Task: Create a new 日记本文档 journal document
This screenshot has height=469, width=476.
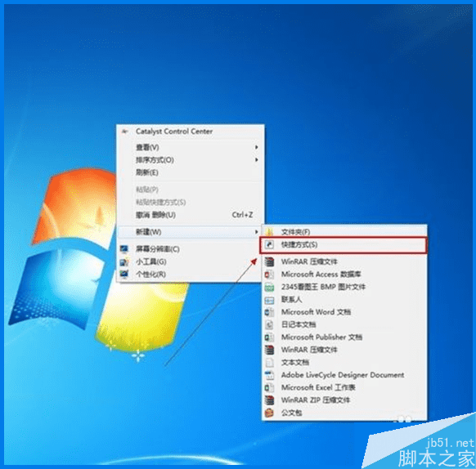Action: coord(344,324)
